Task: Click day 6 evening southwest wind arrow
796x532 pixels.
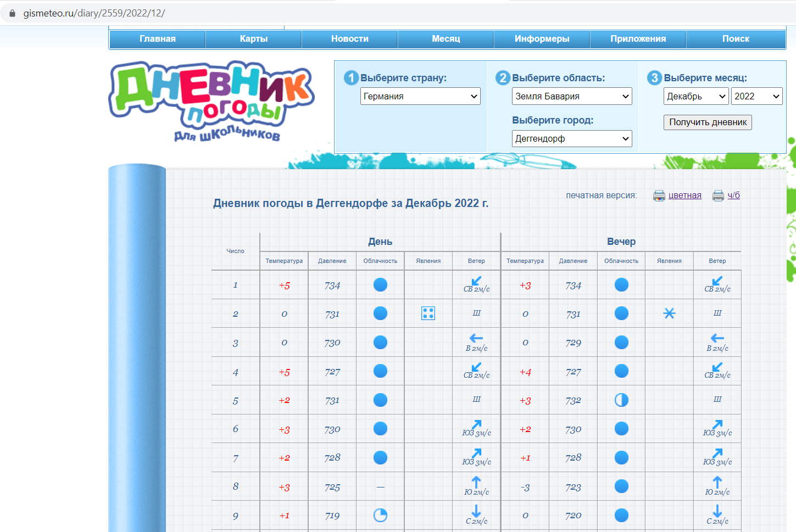Action: 717,424
